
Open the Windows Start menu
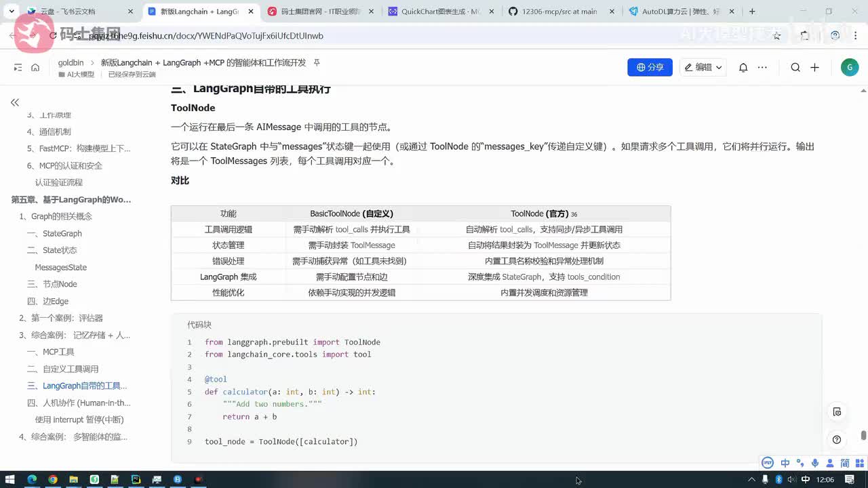11,479
